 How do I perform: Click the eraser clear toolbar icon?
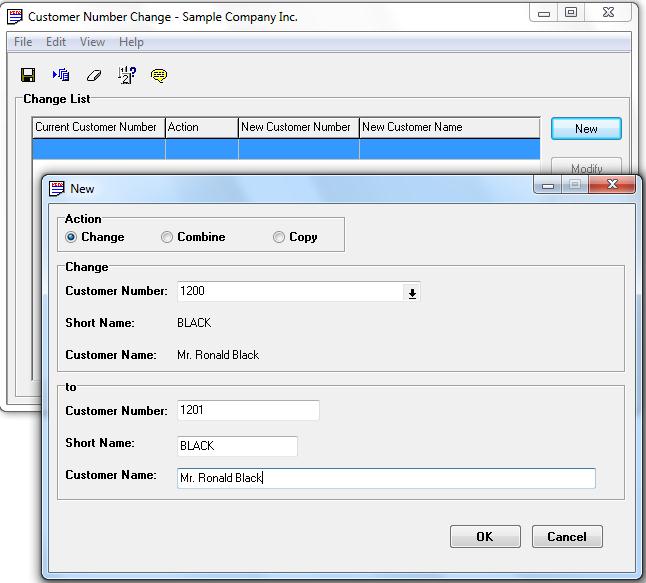[94, 76]
